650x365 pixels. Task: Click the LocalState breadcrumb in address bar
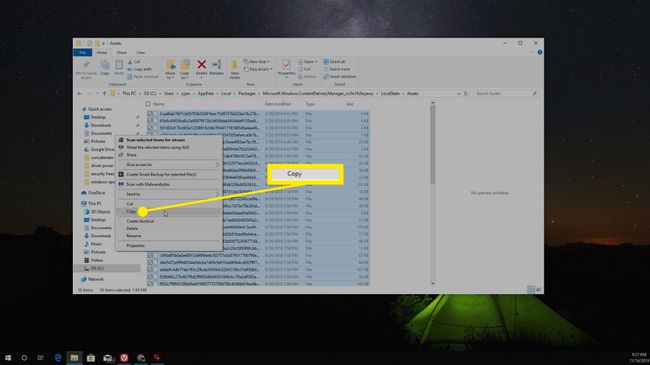[390, 94]
